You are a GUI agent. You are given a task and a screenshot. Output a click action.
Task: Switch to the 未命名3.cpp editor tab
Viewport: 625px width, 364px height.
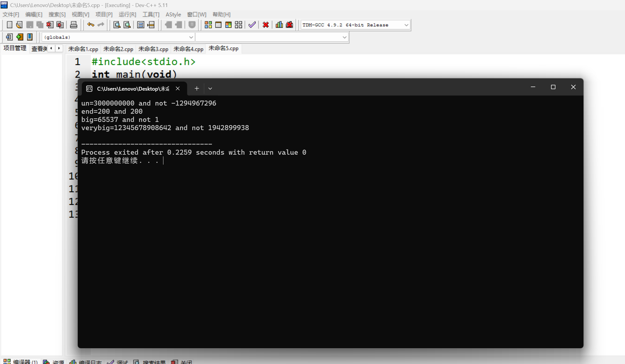(x=153, y=49)
